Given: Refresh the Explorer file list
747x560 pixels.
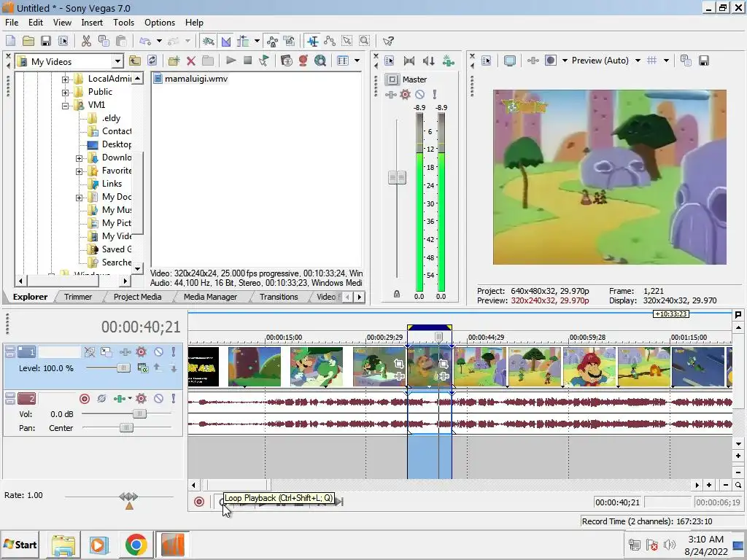Looking at the screenshot, I should tap(152, 61).
